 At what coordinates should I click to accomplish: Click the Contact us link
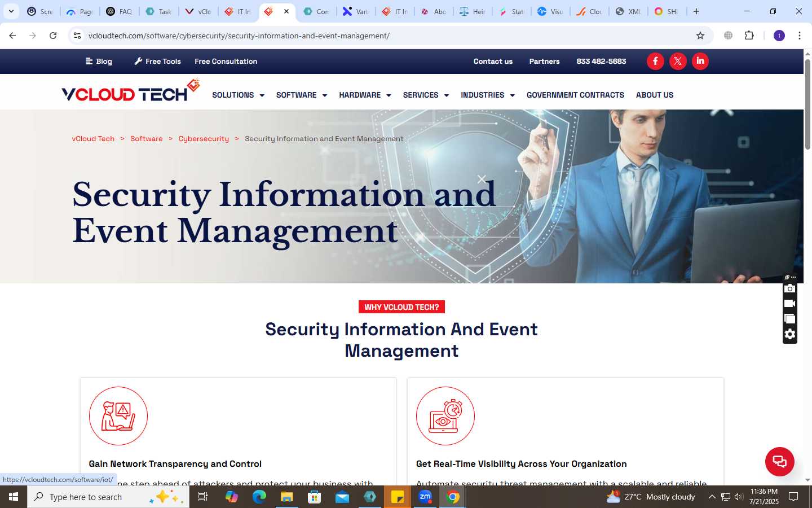[x=493, y=61]
